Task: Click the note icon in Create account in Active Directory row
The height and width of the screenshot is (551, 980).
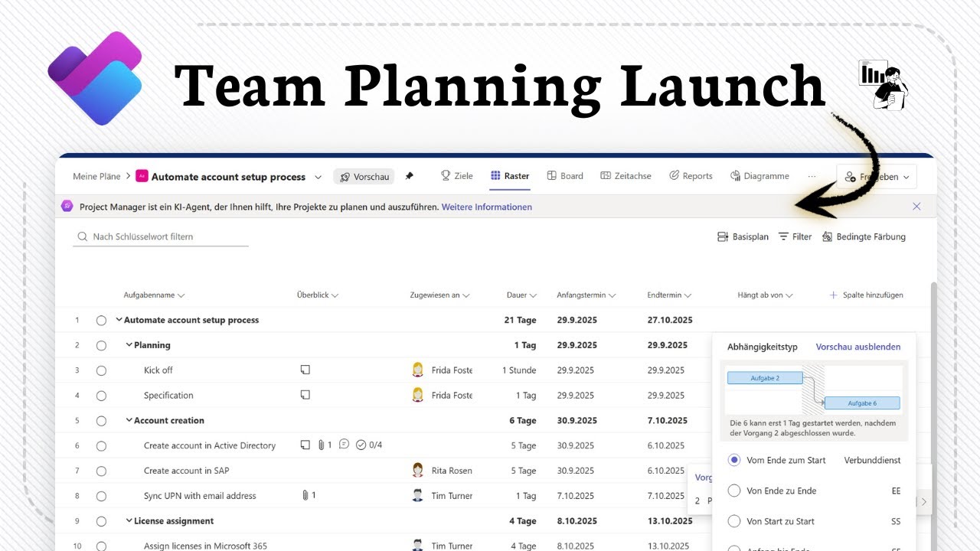Action: [x=305, y=445]
